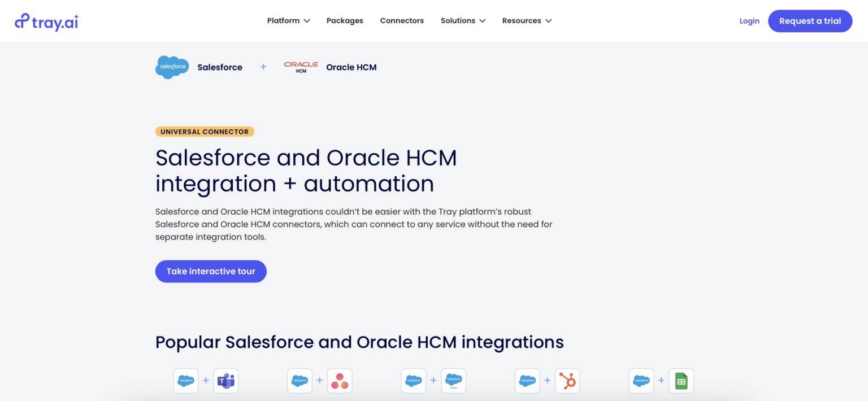Click the Microsoft Teams integration icon
This screenshot has width=868, height=401.
pos(225,381)
